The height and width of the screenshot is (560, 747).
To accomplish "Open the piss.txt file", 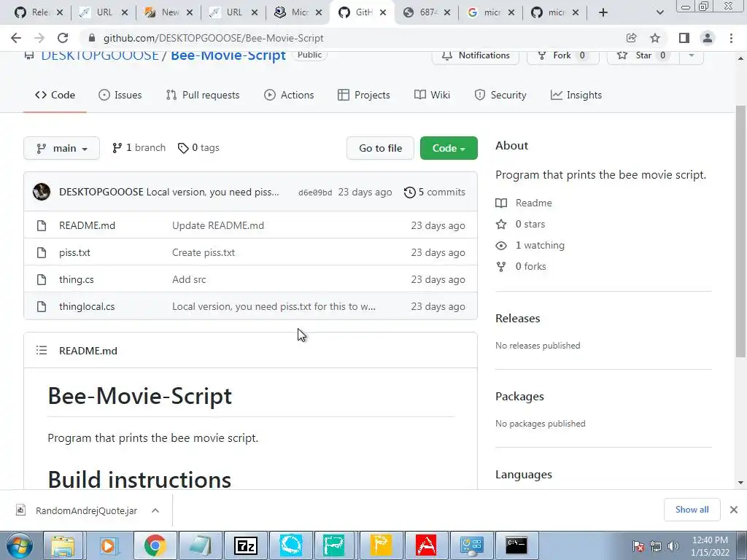I will (x=75, y=252).
